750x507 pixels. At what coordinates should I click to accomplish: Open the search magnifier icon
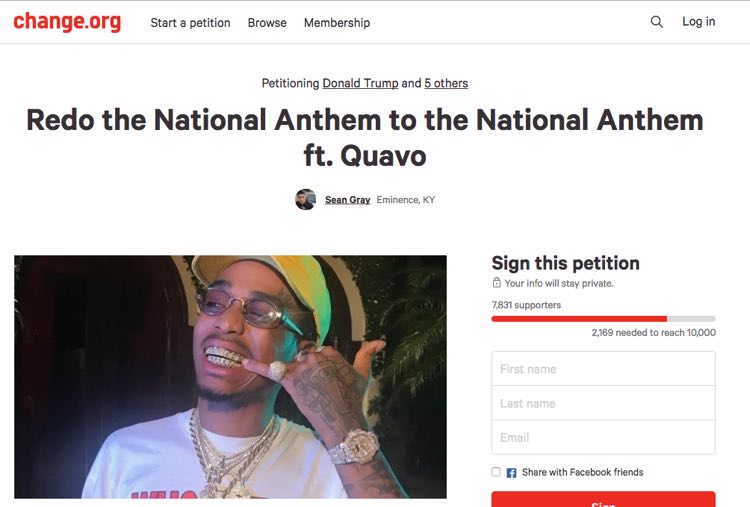[657, 22]
